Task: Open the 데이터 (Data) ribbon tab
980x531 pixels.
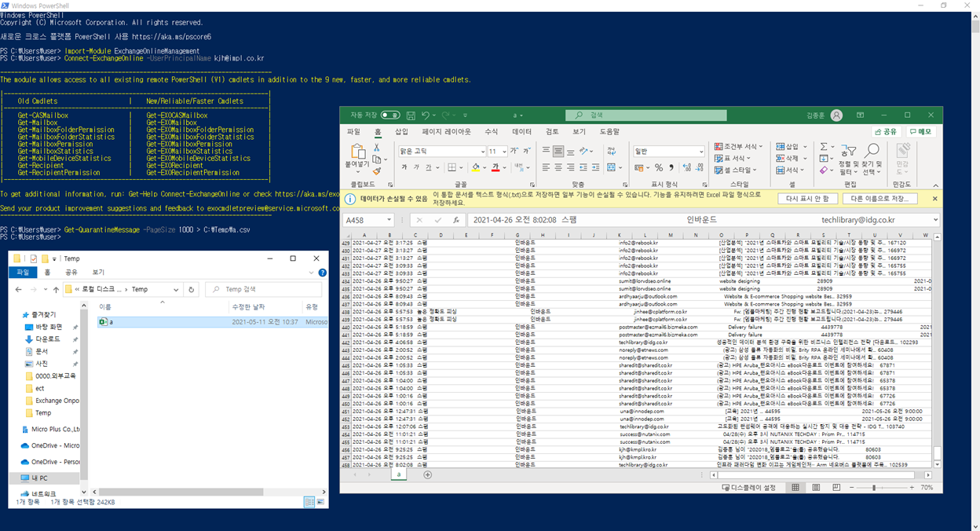Action: click(521, 132)
